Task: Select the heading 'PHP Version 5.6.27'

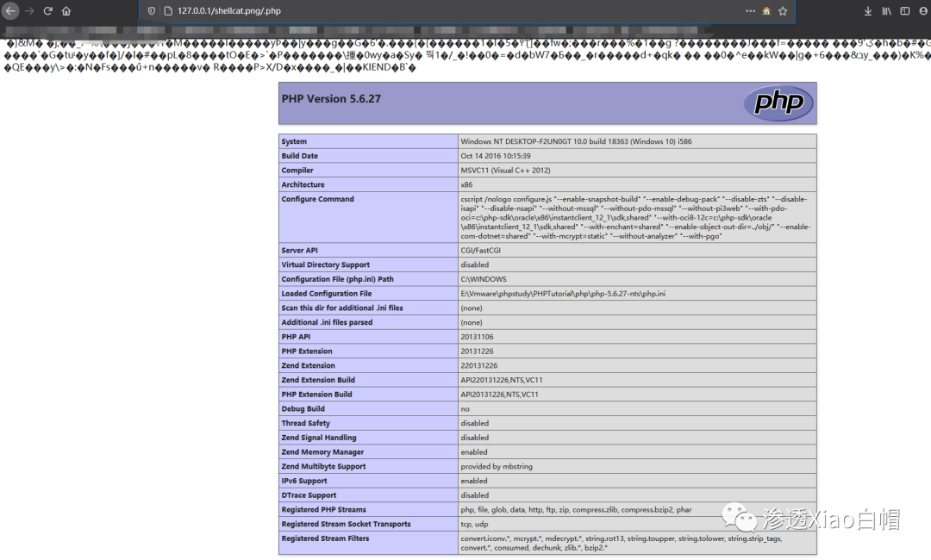Action: [x=331, y=99]
